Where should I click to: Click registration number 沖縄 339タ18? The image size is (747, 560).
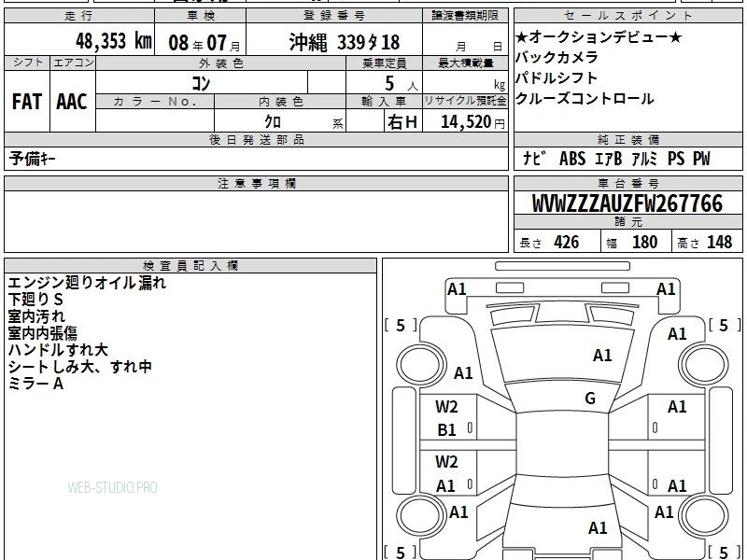(x=345, y=42)
